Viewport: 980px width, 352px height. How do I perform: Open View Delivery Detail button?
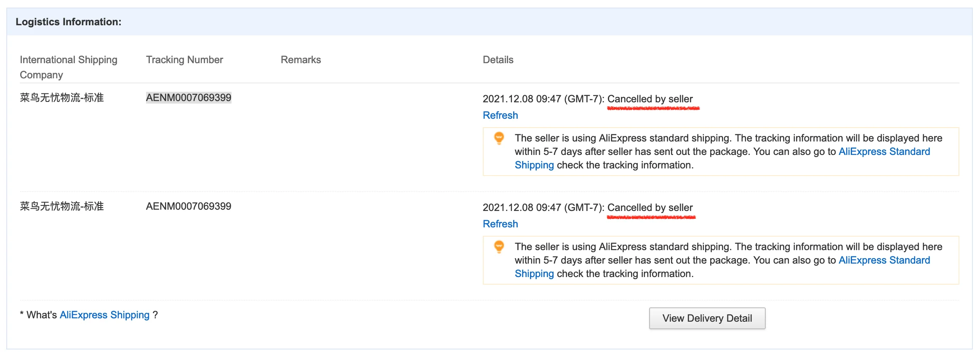[x=707, y=318]
